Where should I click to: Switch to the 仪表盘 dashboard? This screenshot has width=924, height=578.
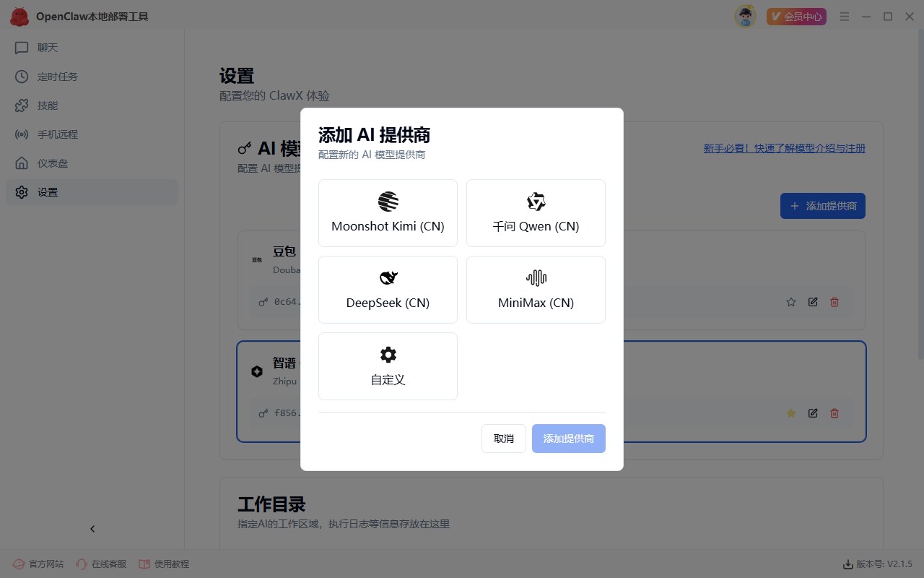click(52, 163)
